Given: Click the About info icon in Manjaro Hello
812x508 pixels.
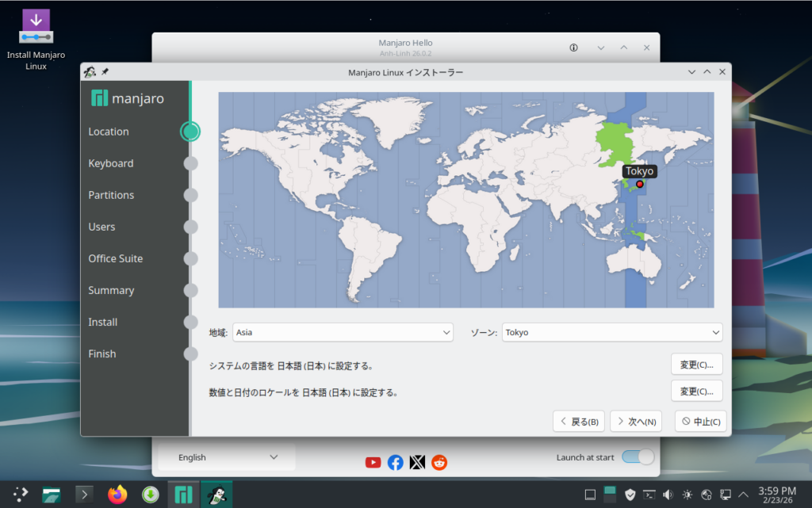Looking at the screenshot, I should 573,48.
